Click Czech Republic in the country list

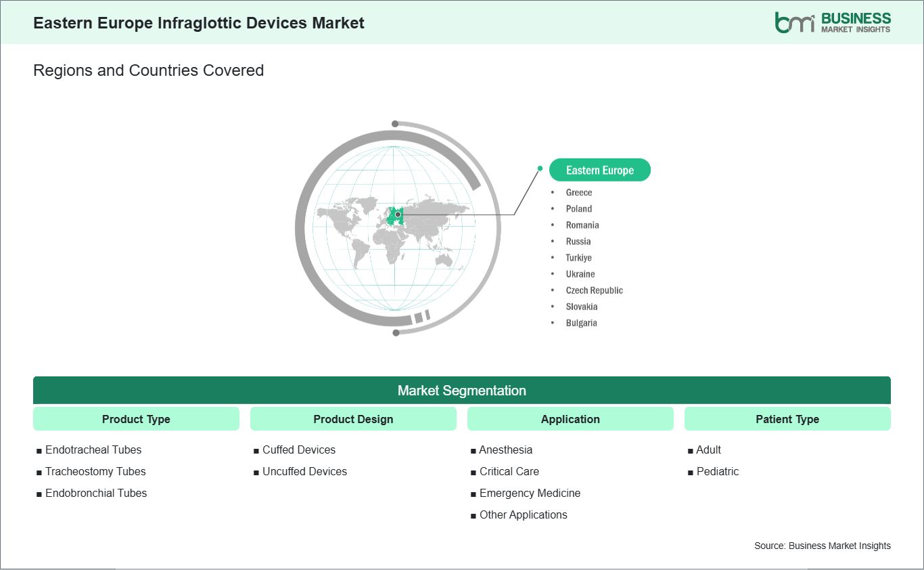595,290
